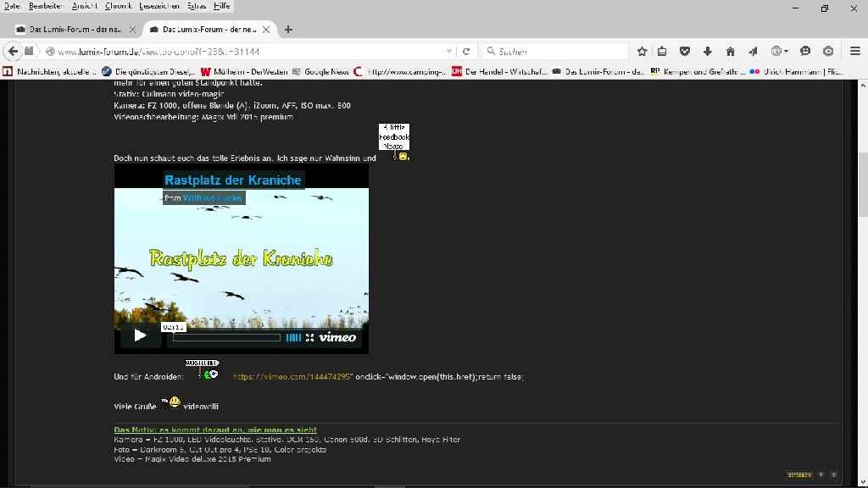
Task: Click the scrollbar up arrow
Action: pos(863,86)
